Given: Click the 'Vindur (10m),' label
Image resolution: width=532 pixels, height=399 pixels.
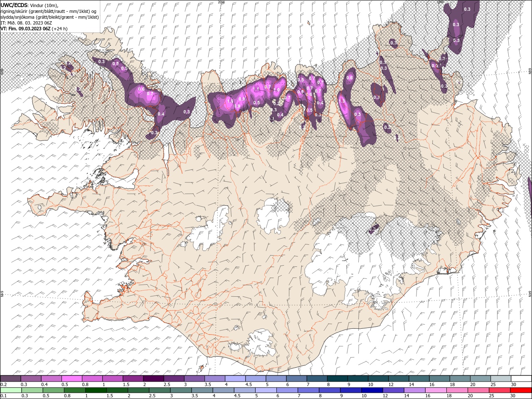Looking at the screenshot, I should tap(44, 5).
